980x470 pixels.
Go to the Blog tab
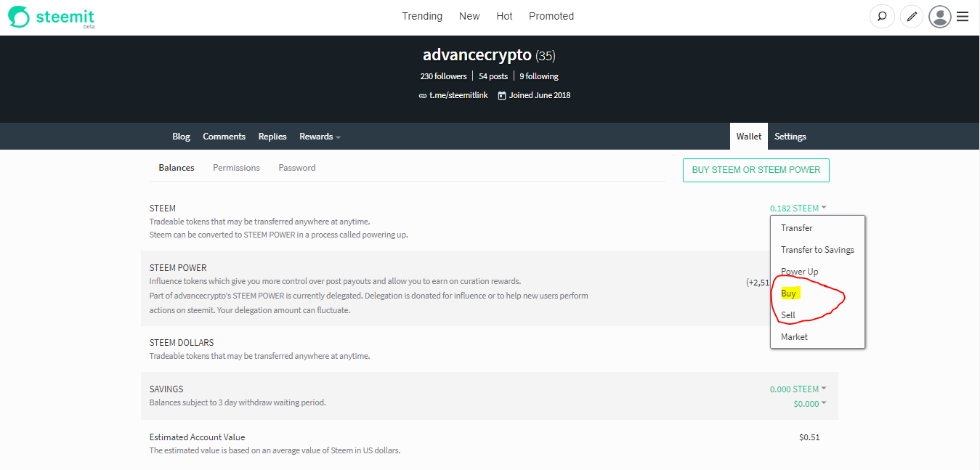tap(181, 137)
